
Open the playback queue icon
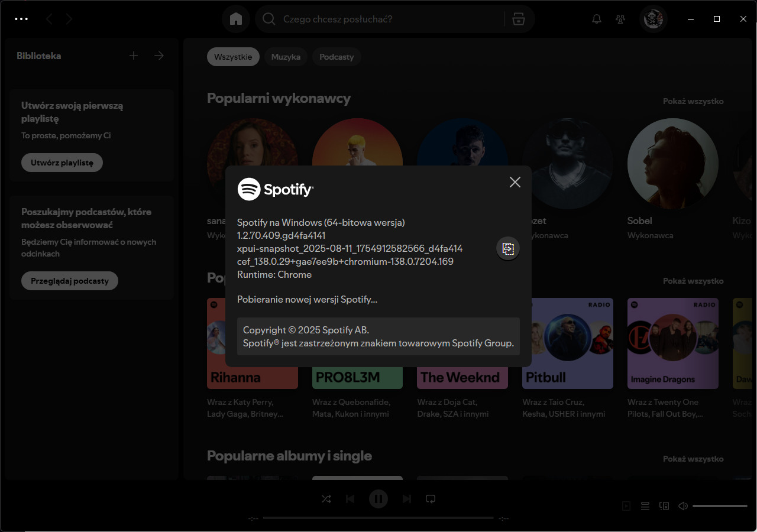(645, 506)
